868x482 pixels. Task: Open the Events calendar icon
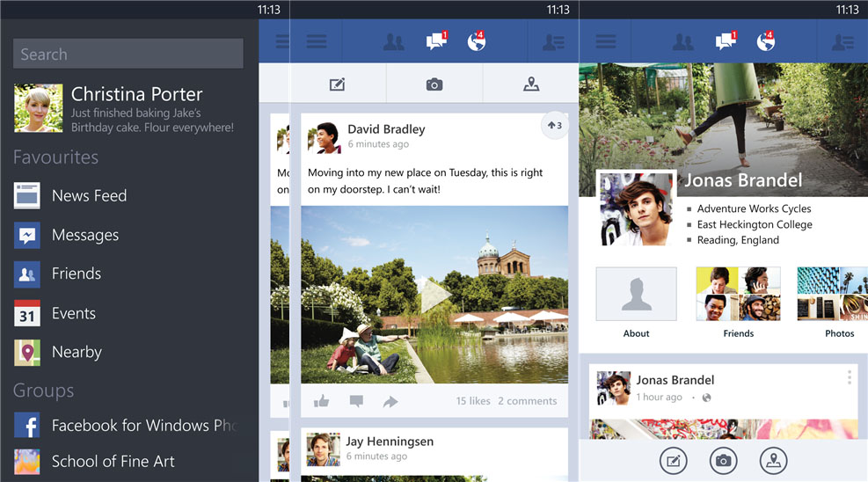click(27, 313)
